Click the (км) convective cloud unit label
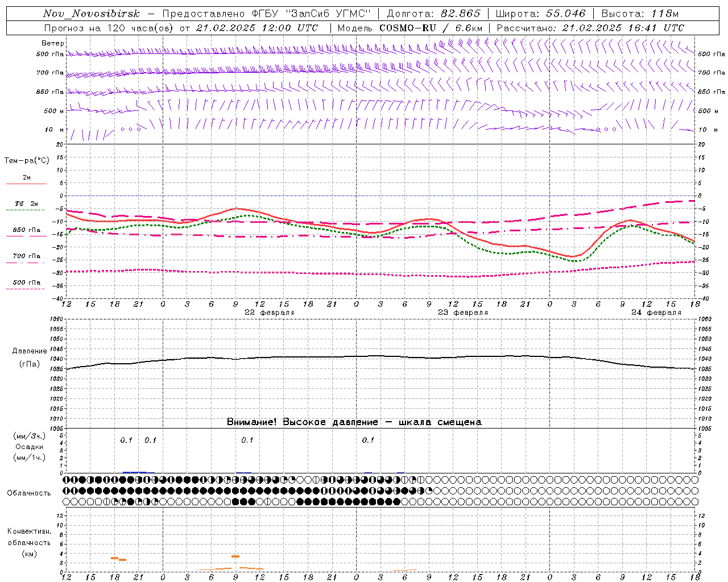728x582 pixels. 30,554
